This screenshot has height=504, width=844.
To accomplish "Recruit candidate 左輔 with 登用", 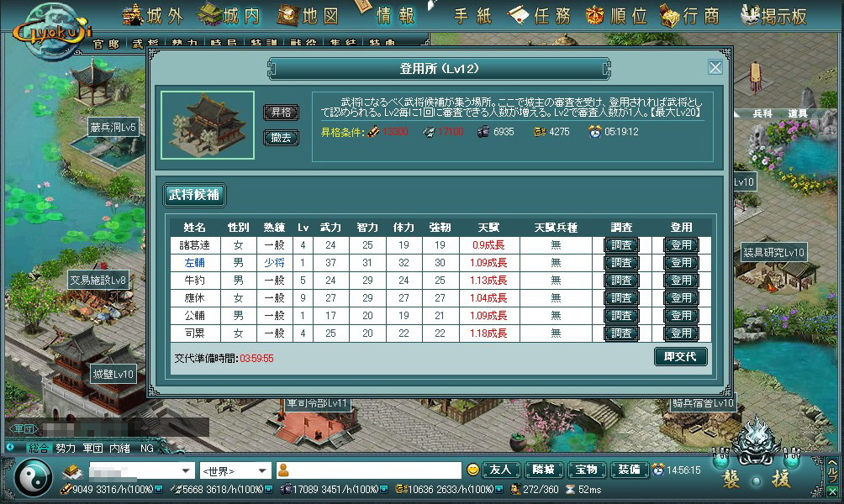I will coord(681,263).
